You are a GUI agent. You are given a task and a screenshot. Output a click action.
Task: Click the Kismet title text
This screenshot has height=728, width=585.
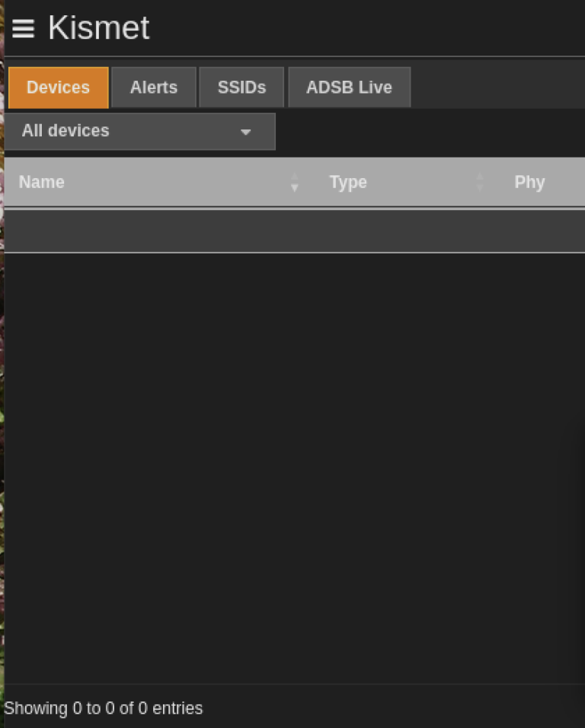[98, 28]
